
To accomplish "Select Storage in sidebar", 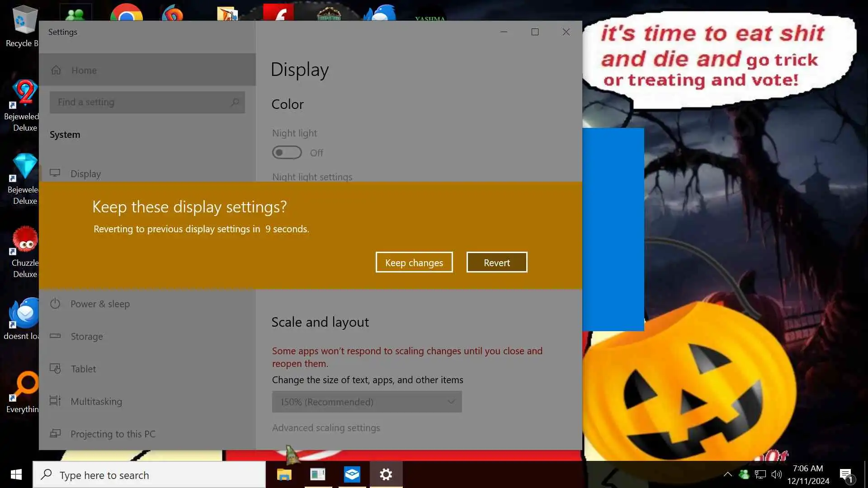I will tap(86, 336).
